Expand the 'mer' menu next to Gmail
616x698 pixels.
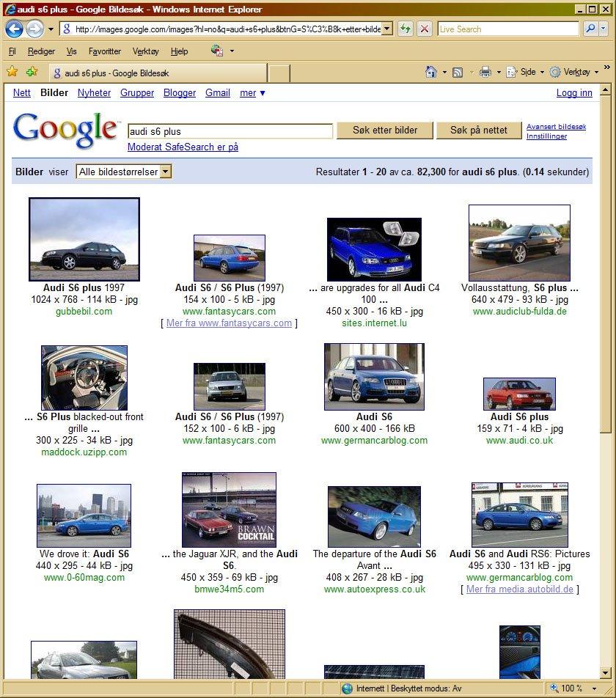point(252,93)
